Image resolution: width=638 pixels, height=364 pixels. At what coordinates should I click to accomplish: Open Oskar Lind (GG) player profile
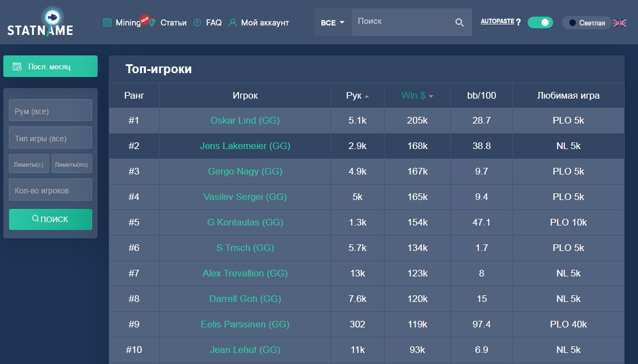click(x=245, y=120)
